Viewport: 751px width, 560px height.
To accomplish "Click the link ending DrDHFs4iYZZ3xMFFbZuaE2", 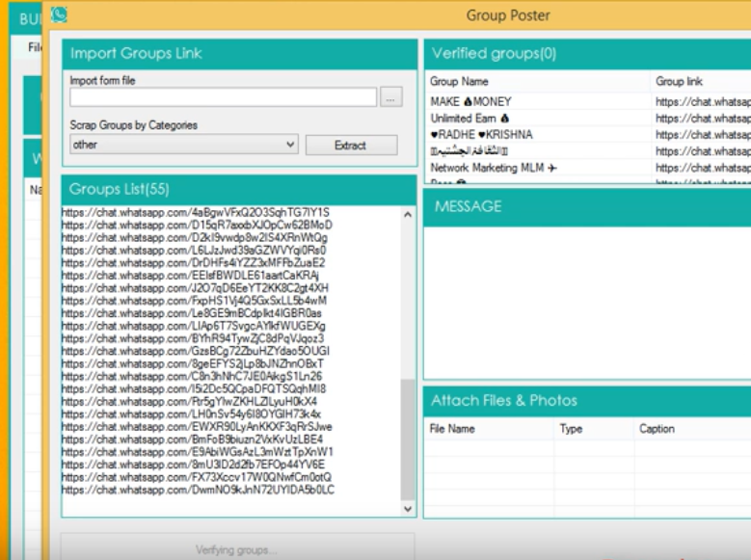I will pyautogui.click(x=193, y=262).
